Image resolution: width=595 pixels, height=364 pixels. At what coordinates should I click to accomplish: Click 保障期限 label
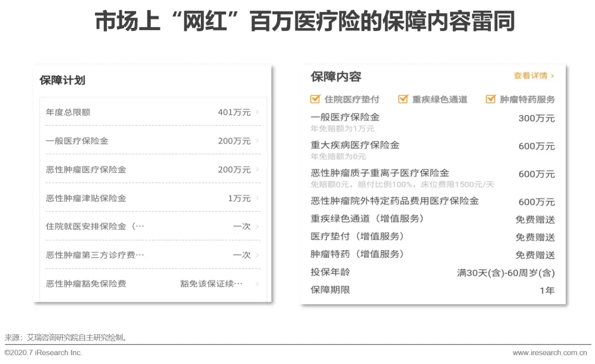pos(330,290)
